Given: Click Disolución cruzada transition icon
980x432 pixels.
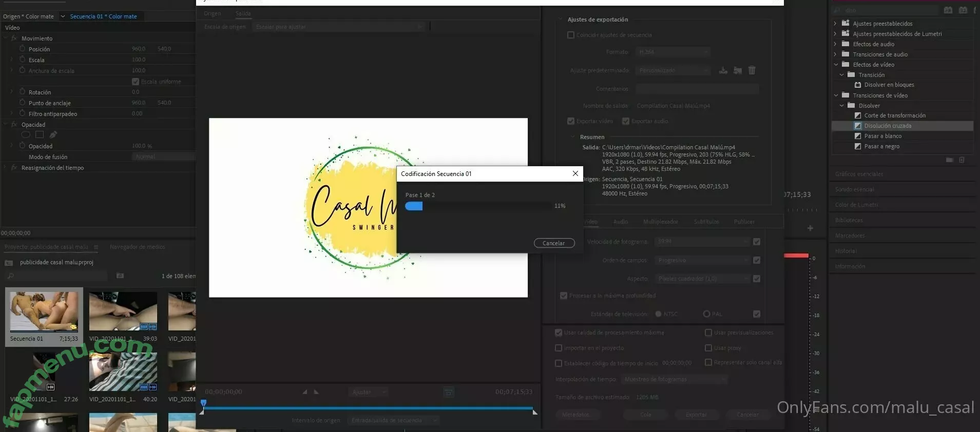Looking at the screenshot, I should pyautogui.click(x=858, y=126).
